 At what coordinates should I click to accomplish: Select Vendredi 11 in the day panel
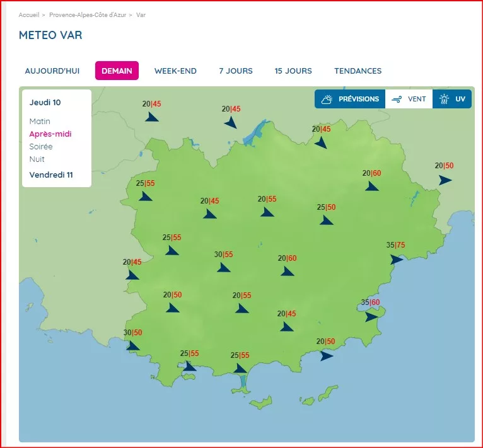[x=51, y=175]
